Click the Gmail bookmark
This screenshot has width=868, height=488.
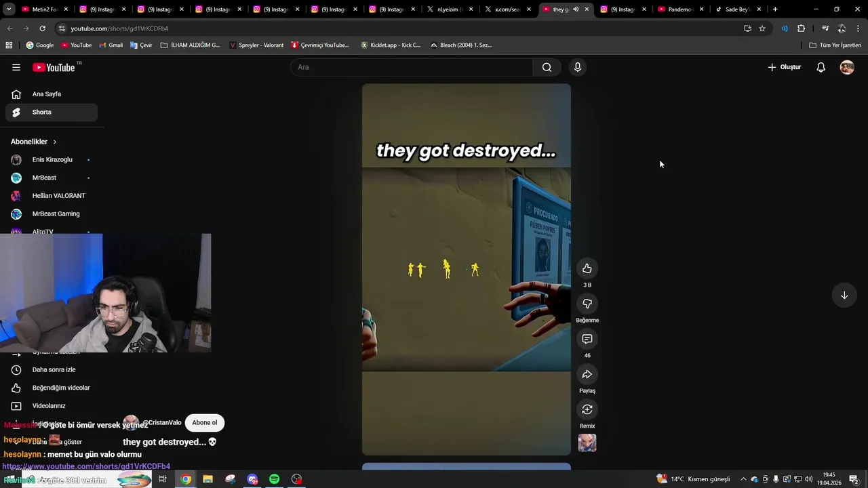tap(111, 45)
